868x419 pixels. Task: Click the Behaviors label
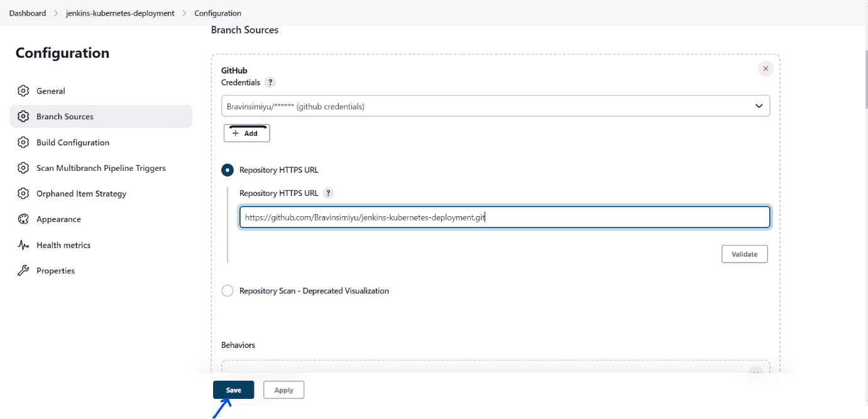(238, 345)
